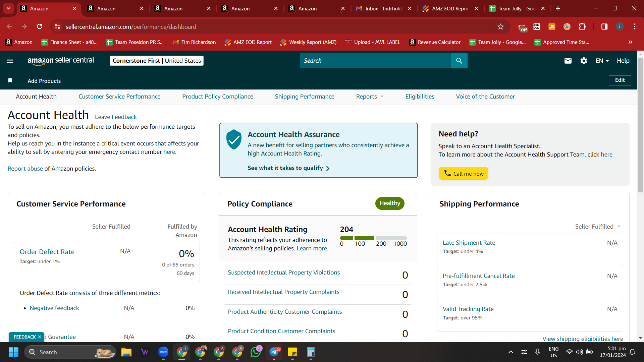Switch to Product Policy Compliance tab
Image resolution: width=644 pixels, height=362 pixels.
[218, 97]
